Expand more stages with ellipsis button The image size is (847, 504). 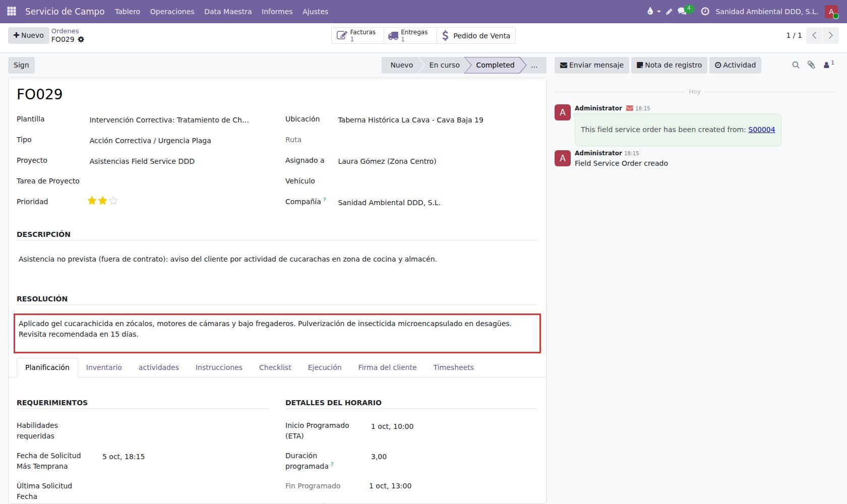coord(534,65)
